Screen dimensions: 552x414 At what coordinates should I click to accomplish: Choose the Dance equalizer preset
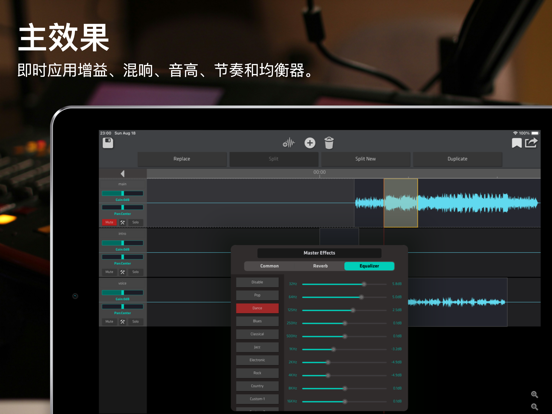(x=257, y=308)
